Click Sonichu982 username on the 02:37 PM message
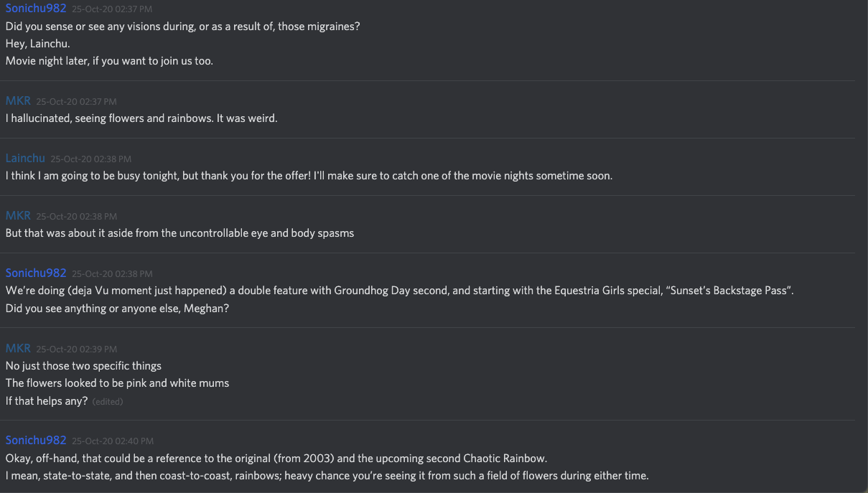This screenshot has width=868, height=493. coord(36,9)
